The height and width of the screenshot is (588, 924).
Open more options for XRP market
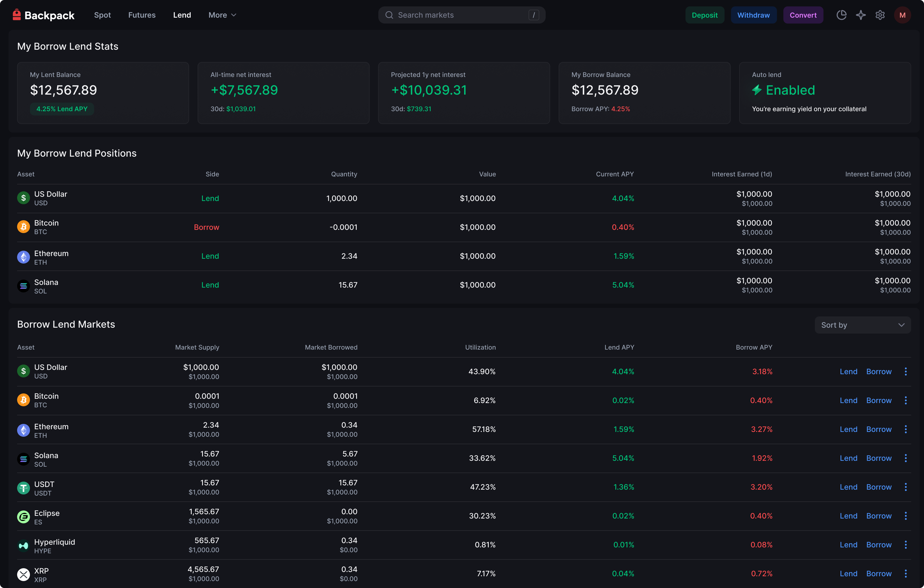click(x=906, y=573)
